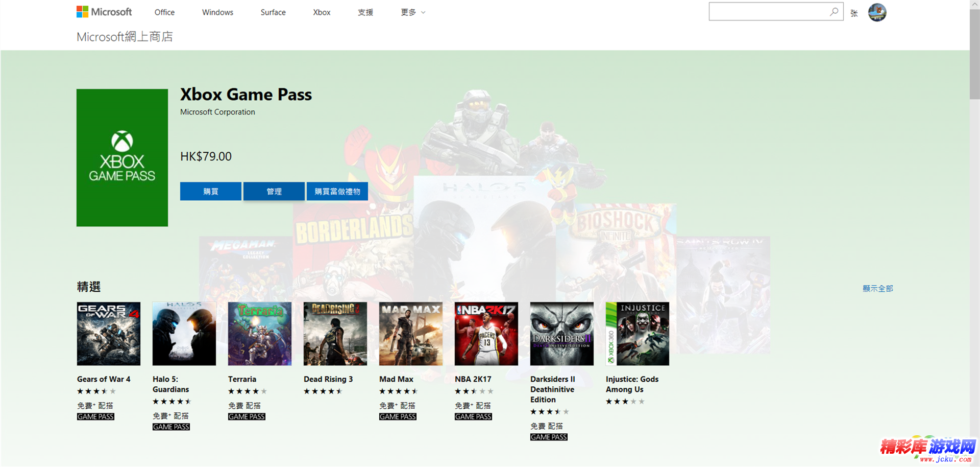Click the Microsoft logo in header
This screenshot has height=467, width=980.
pos(104,12)
